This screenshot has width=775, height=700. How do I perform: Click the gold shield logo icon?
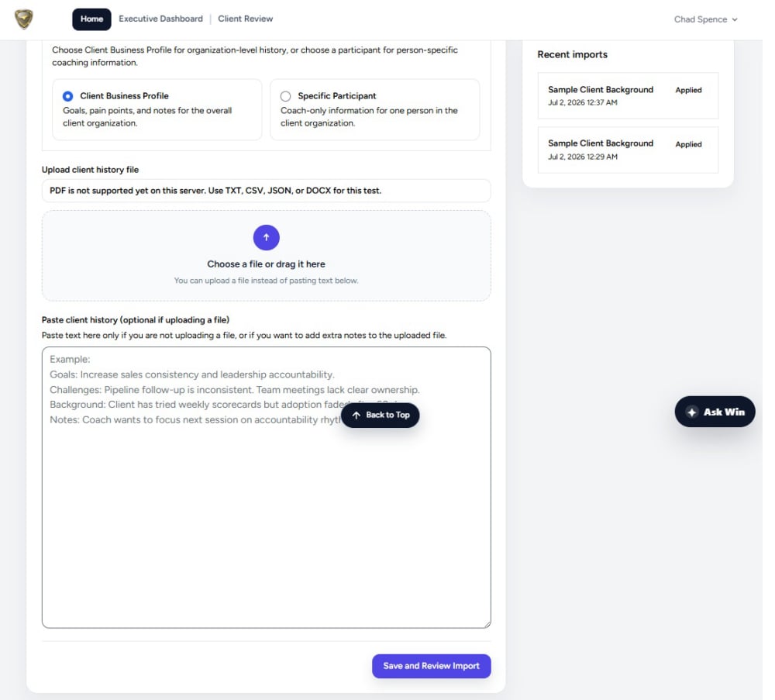24,19
